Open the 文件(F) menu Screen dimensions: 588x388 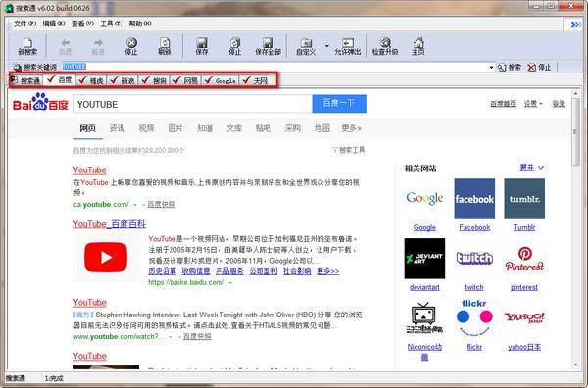point(25,24)
